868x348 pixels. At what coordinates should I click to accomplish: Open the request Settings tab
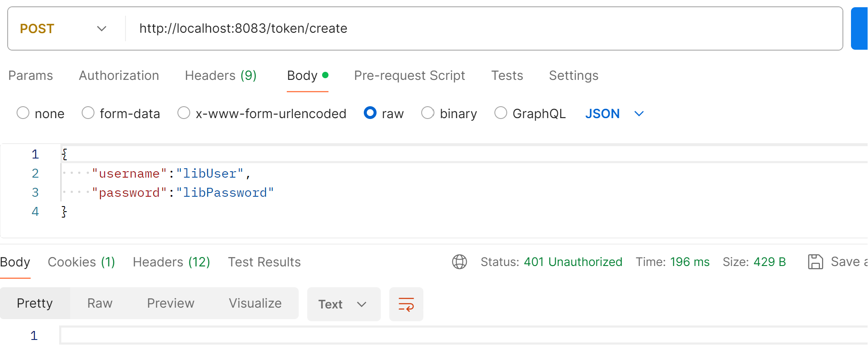(x=574, y=76)
